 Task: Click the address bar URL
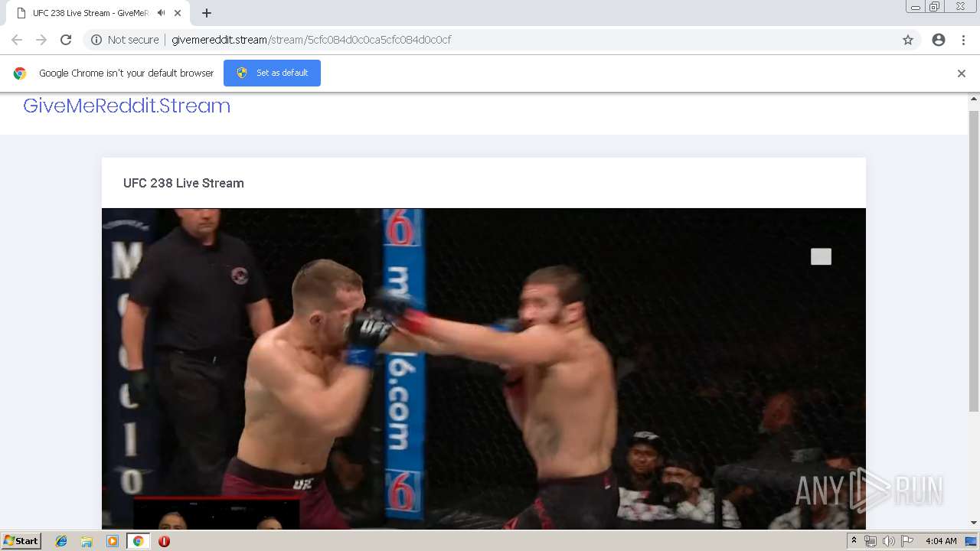(x=311, y=40)
